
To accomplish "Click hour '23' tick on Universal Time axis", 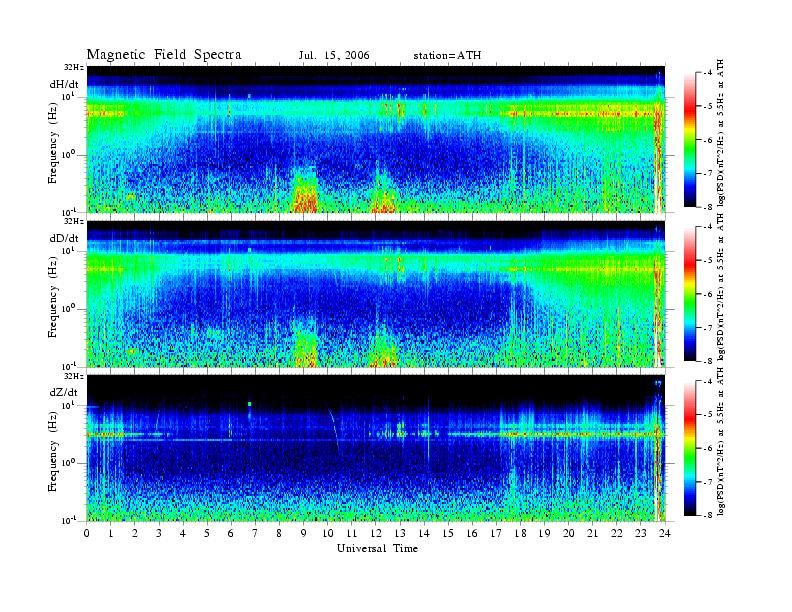I will point(640,533).
